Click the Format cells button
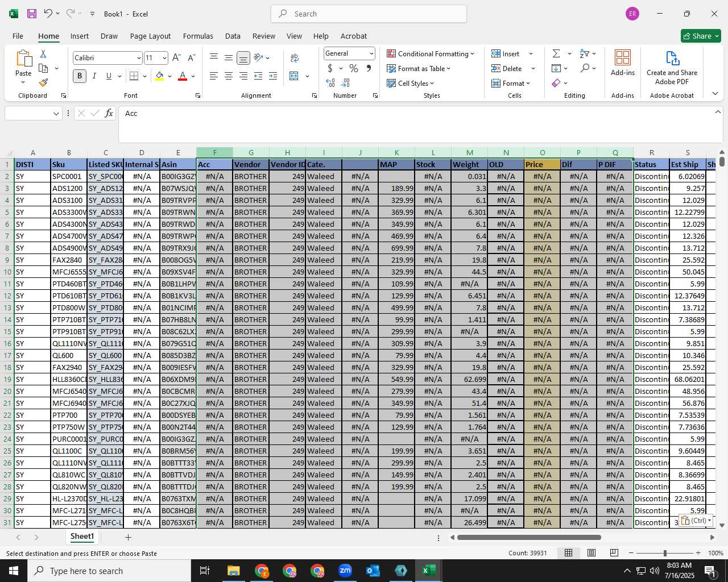Viewport: 728px width, 582px height. point(510,83)
